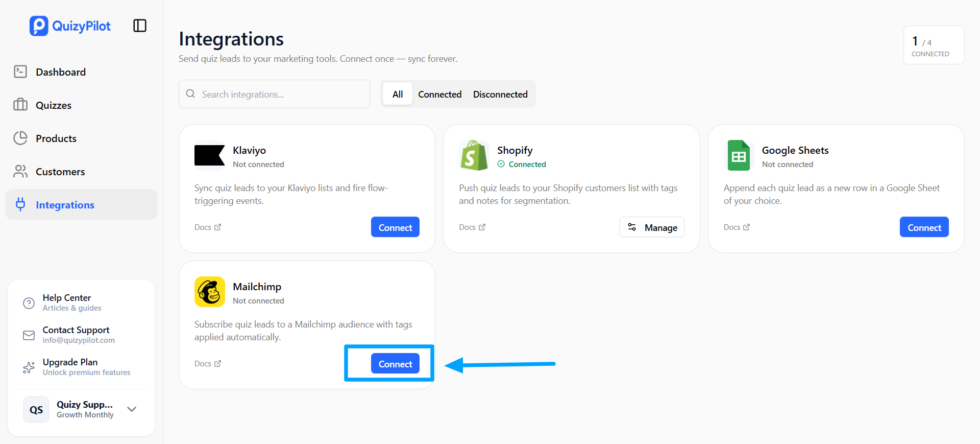Connect the Mailchimp integration
The width and height of the screenshot is (980, 444).
[x=395, y=364]
